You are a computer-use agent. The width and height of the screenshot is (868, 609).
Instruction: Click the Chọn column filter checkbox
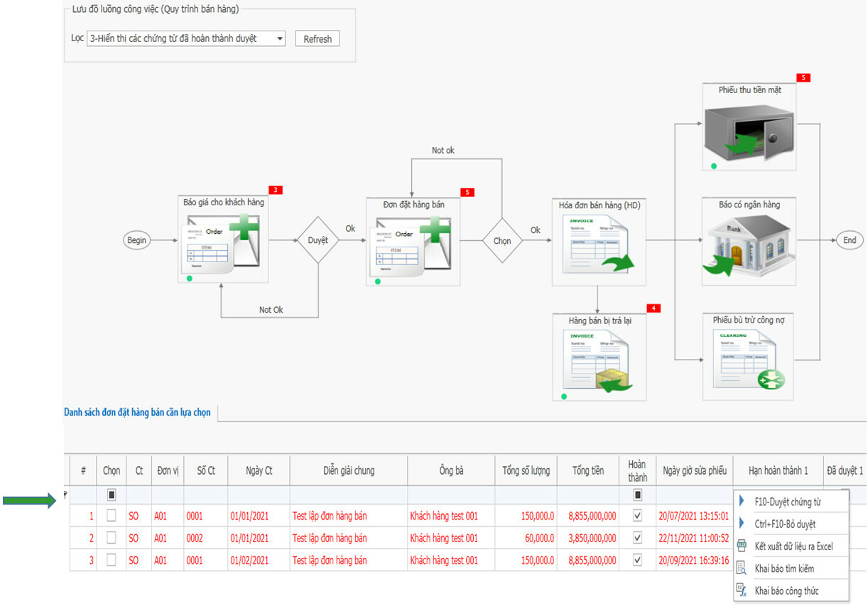point(112,495)
